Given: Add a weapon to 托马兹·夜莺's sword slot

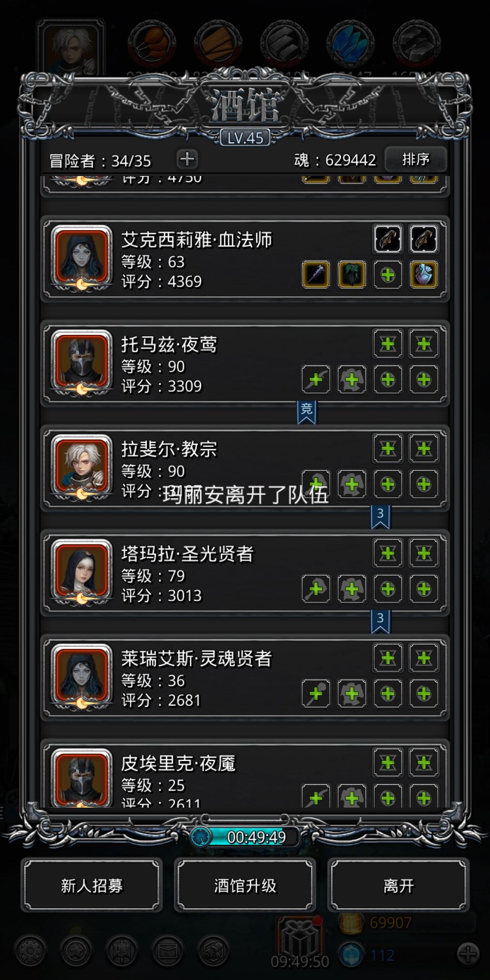Looking at the screenshot, I should tap(316, 379).
